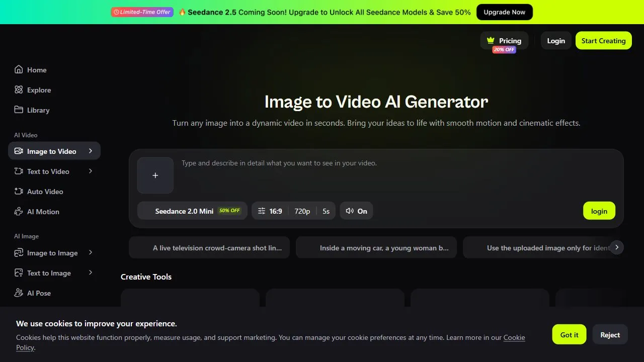Click the settings sliders icon beside 16:9
644x362 pixels.
click(x=262, y=211)
